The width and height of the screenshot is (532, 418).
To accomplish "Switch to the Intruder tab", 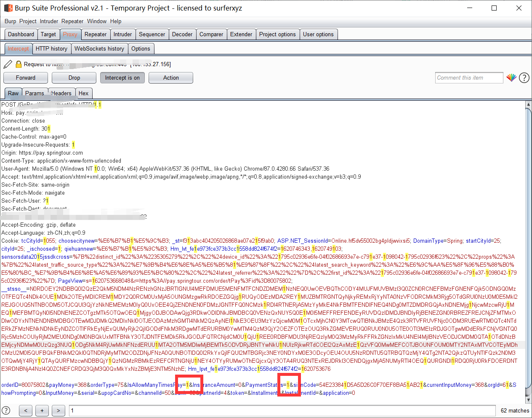I will (122, 34).
